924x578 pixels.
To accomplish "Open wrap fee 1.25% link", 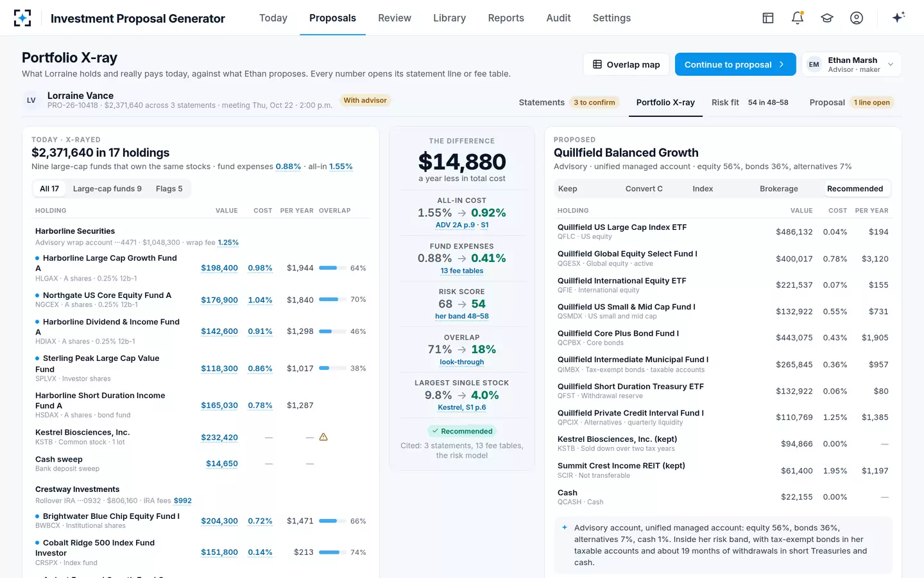I will click(x=228, y=243).
